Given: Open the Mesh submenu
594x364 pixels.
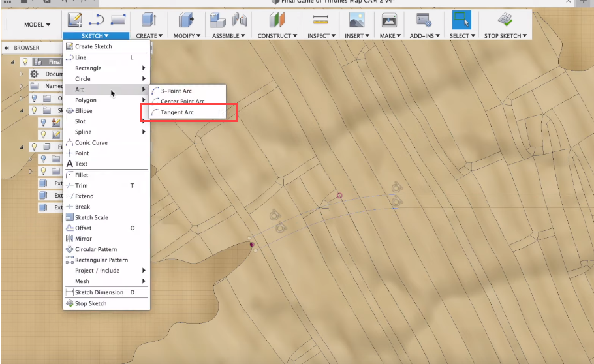Looking at the screenshot, I should click(106, 281).
